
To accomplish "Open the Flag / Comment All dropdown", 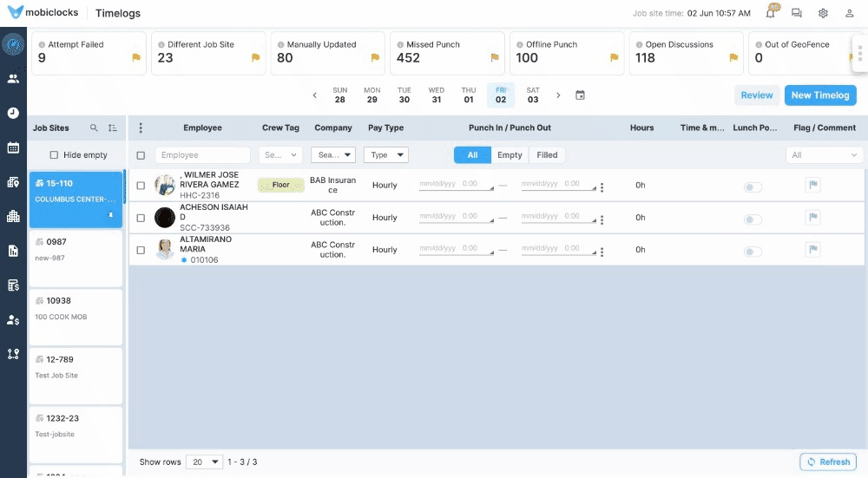I will 824,155.
